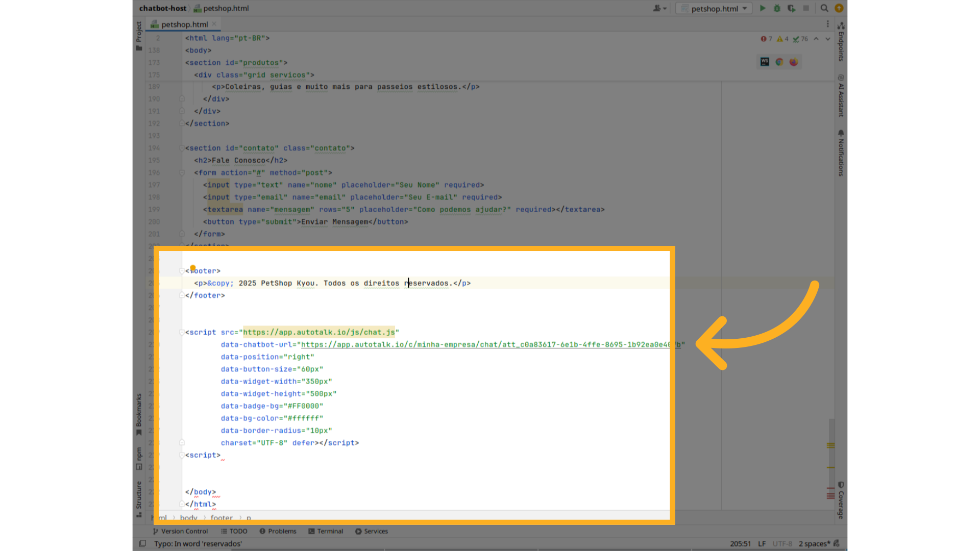Open Search Everywhere magnifier icon
This screenshot has height=551, width=980.
click(x=824, y=8)
